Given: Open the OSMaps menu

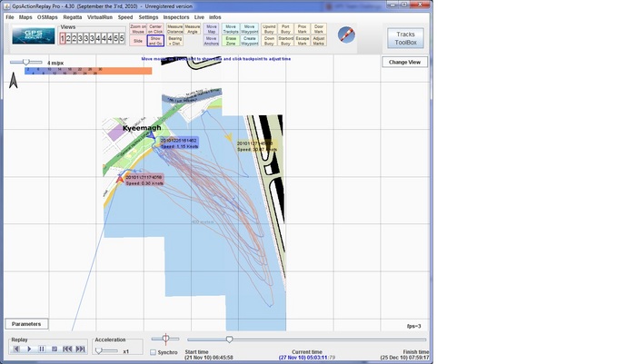Looking at the screenshot, I should pyautogui.click(x=47, y=17).
